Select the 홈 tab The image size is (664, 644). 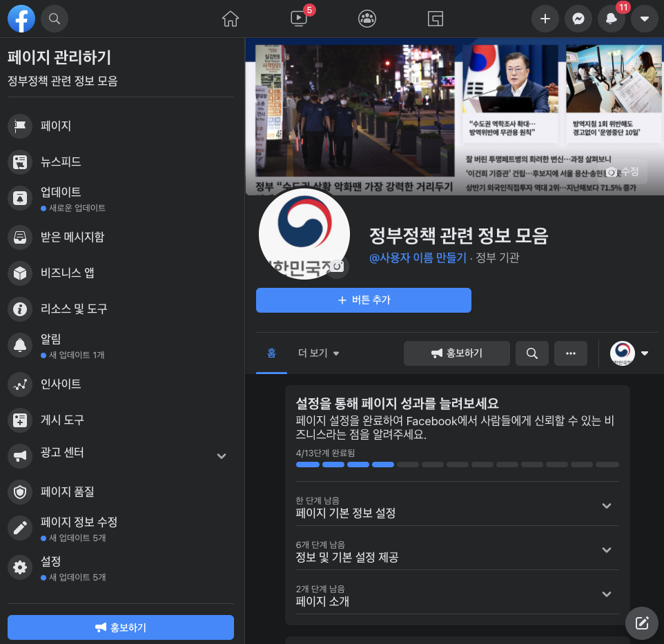pyautogui.click(x=271, y=353)
